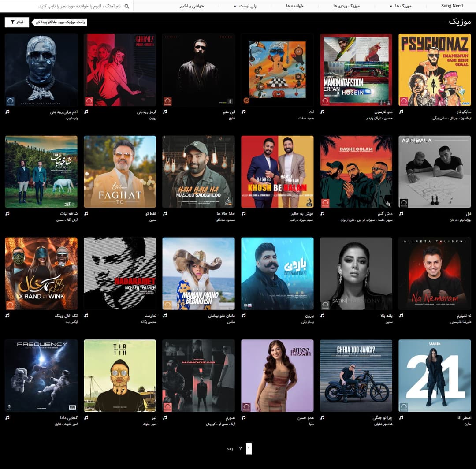Open artist link شادمهر عقیلی
Viewport: 476px width, 469px height.
coord(383,424)
